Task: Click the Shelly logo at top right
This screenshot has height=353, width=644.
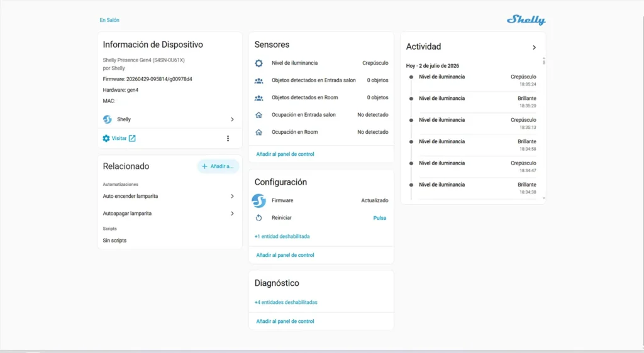Action: 526,20
